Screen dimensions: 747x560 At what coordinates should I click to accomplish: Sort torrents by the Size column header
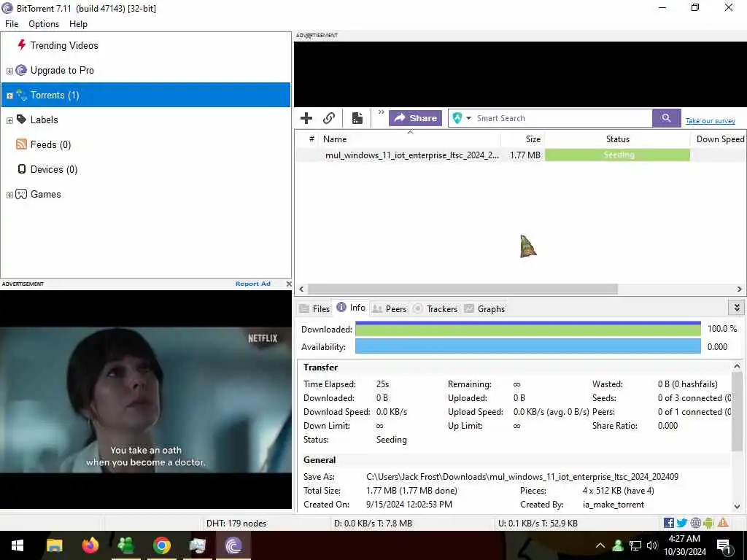522,139
